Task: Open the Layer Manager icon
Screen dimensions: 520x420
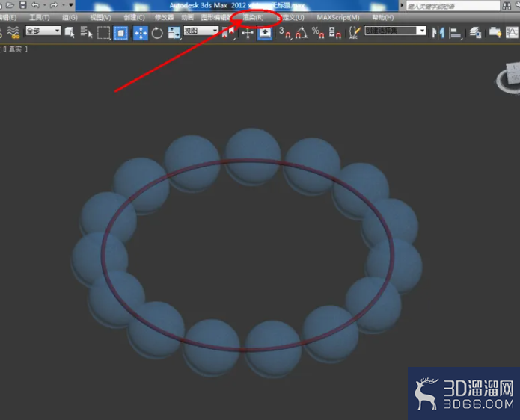Action: 475,33
